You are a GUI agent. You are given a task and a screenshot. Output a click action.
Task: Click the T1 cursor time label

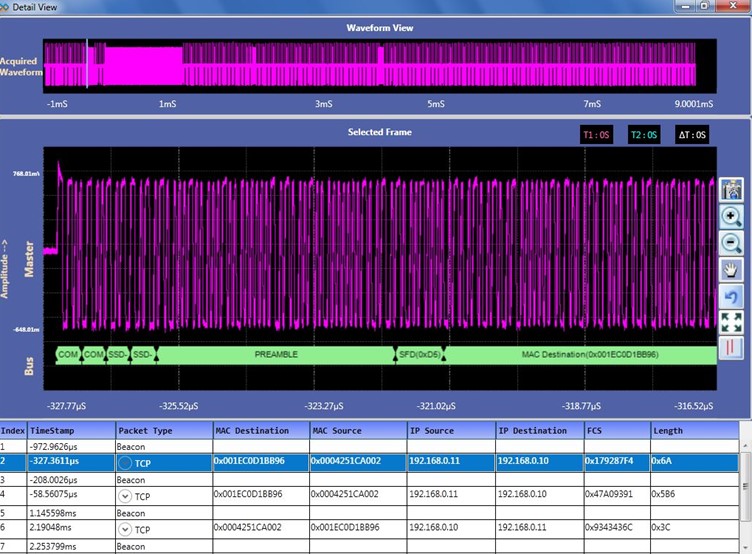point(599,134)
